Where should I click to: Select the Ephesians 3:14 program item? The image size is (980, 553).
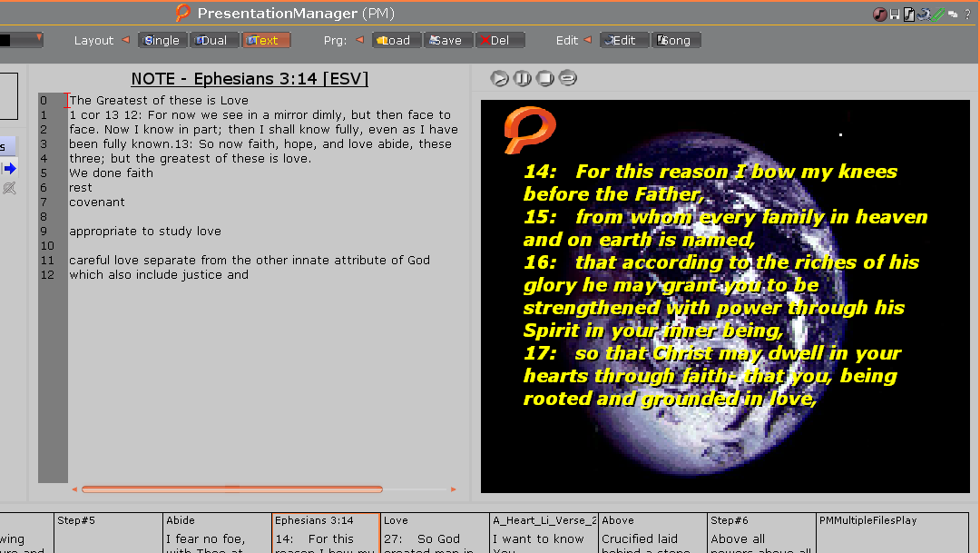(x=326, y=533)
